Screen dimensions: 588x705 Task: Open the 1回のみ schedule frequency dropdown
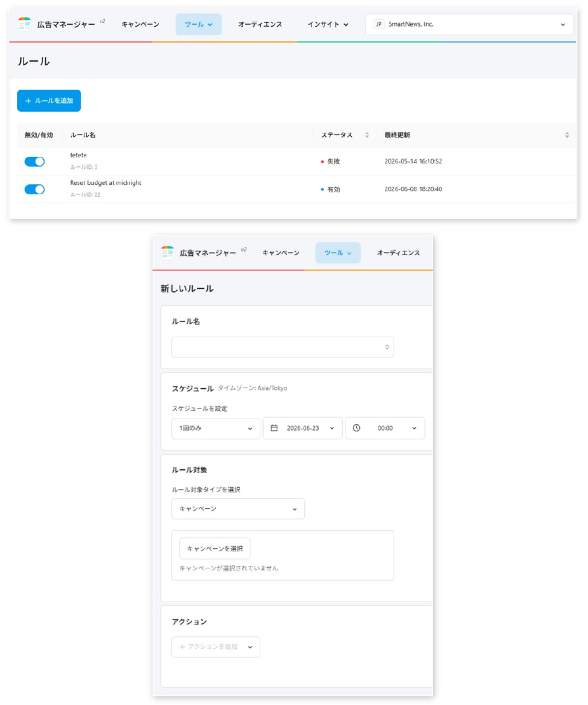216,428
